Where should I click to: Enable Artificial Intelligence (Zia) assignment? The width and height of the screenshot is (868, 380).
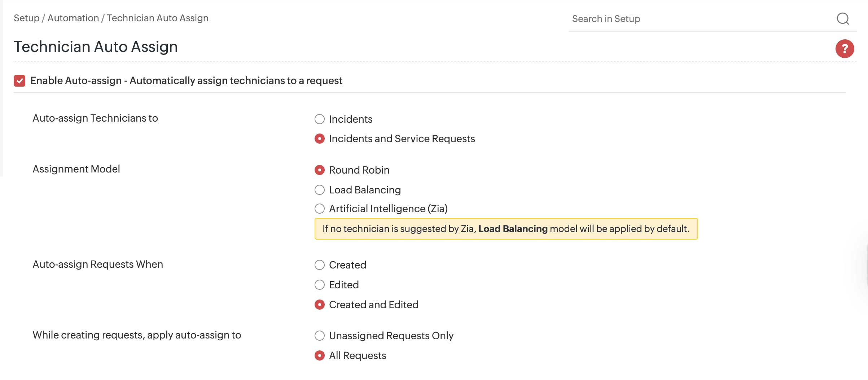point(320,208)
